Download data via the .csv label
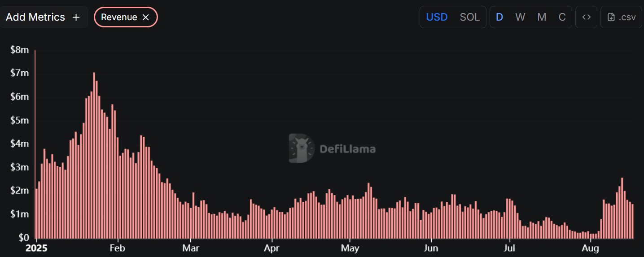Screen dimensions: 644x257 coord(627,17)
